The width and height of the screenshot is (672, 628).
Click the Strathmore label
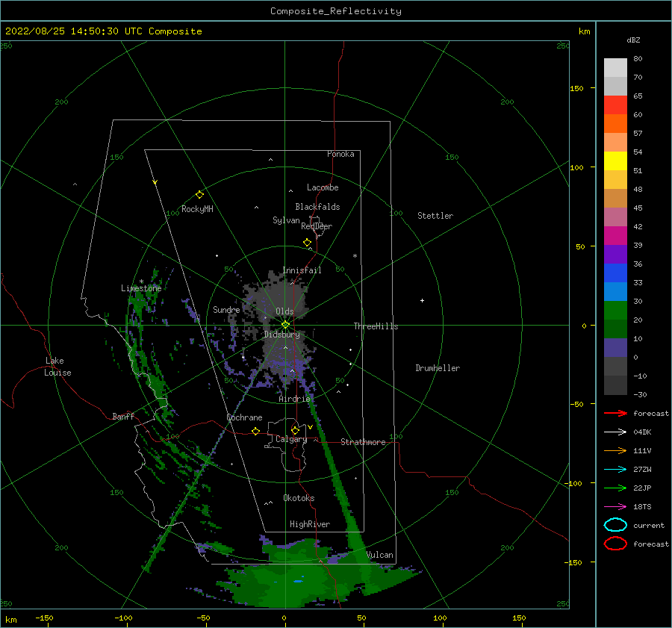pyautogui.click(x=363, y=442)
